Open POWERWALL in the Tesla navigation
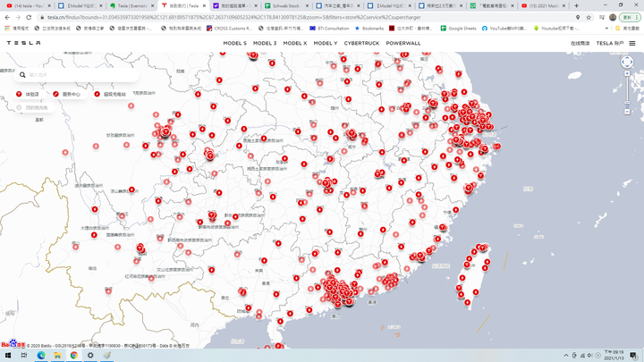The width and height of the screenshot is (644, 362). click(403, 43)
